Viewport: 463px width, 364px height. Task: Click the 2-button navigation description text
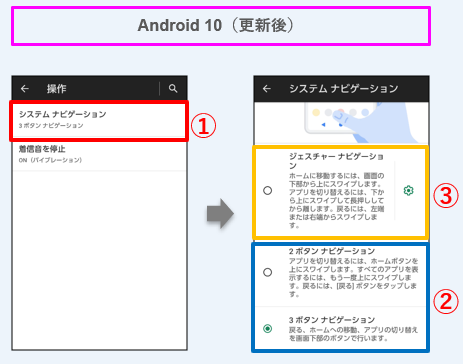(353, 277)
